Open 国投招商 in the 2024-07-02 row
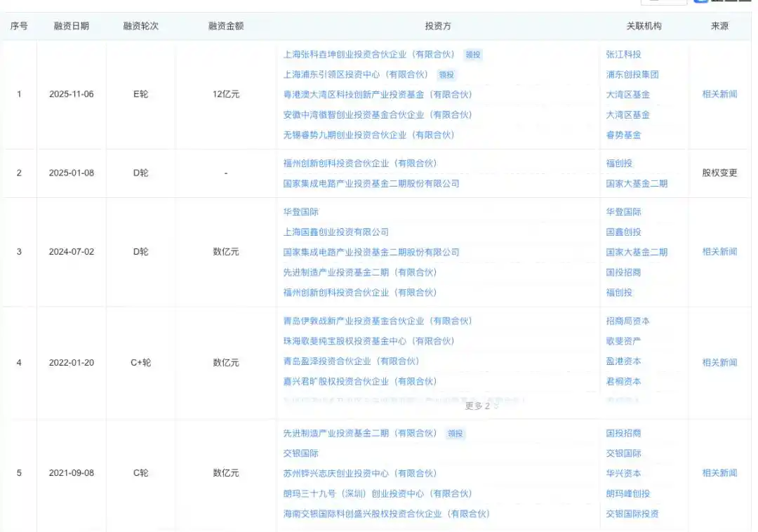Image resolution: width=758 pixels, height=532 pixels. tap(624, 272)
